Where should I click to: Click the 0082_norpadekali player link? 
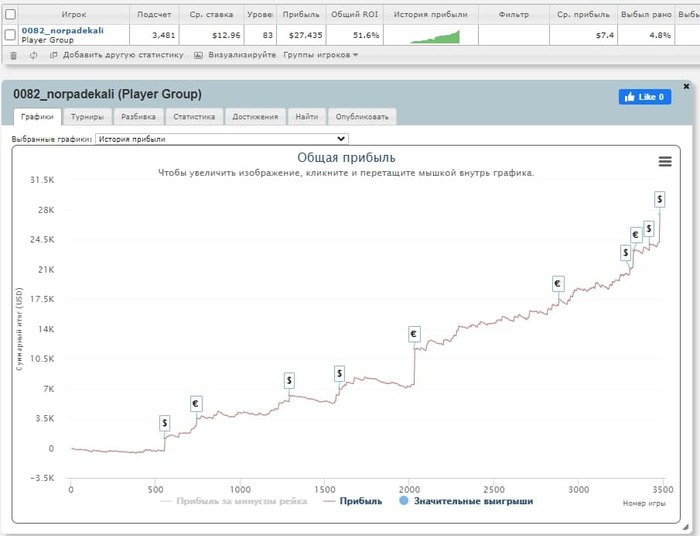click(x=62, y=30)
